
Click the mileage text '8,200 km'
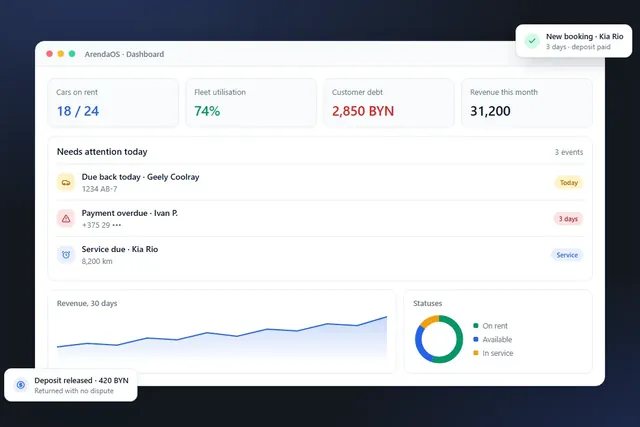coord(97,261)
